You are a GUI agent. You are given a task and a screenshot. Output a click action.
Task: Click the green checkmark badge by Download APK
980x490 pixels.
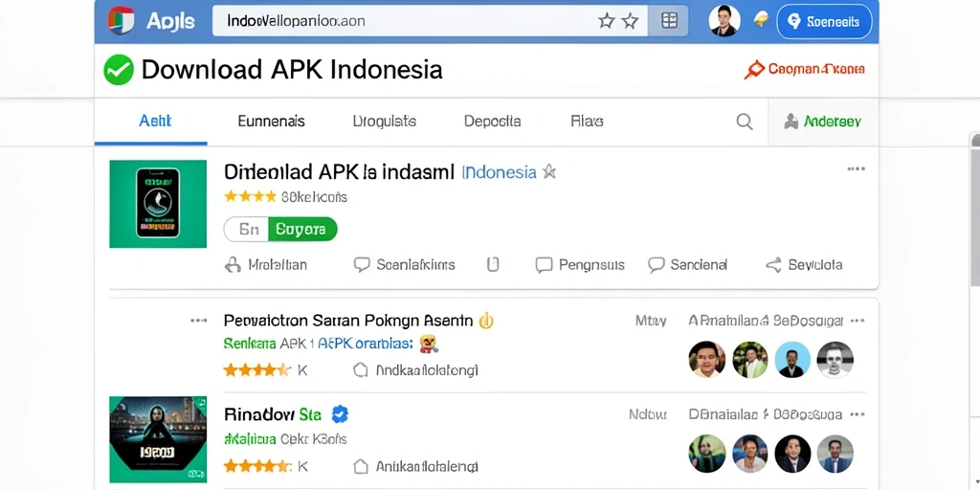(119, 69)
